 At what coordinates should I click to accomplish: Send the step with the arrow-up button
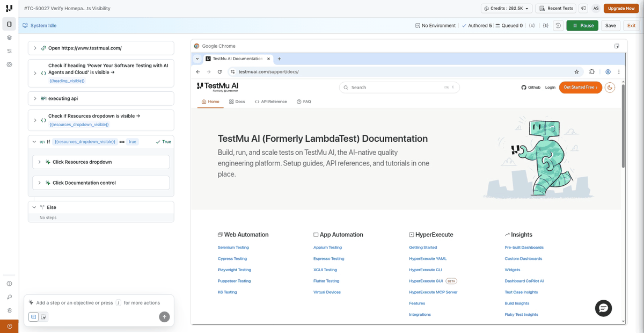[x=164, y=317]
